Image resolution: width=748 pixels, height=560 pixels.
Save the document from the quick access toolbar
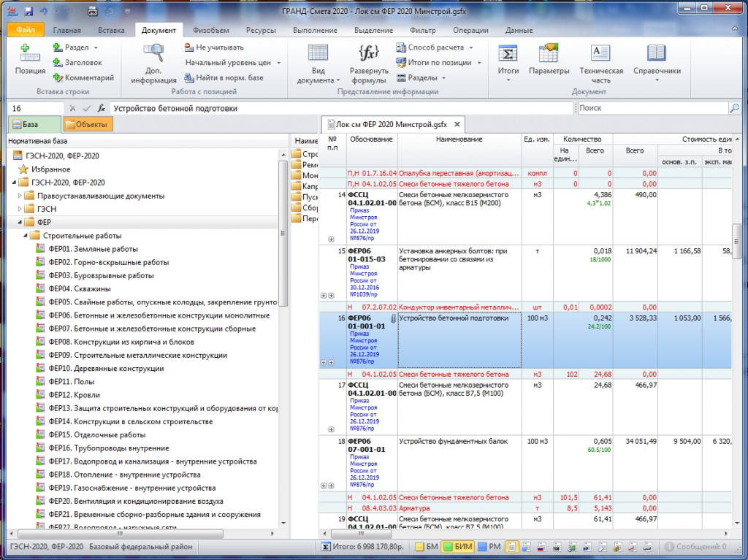(28, 11)
